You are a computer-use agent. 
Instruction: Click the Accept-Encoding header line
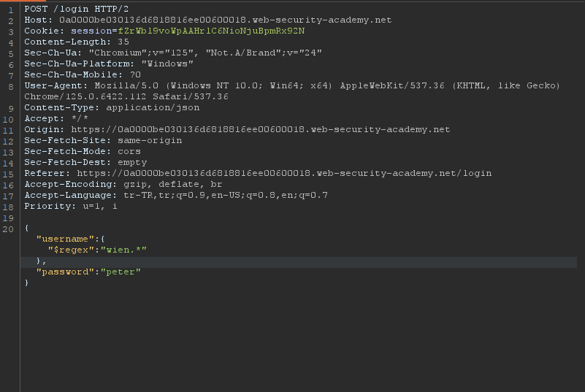[123, 184]
